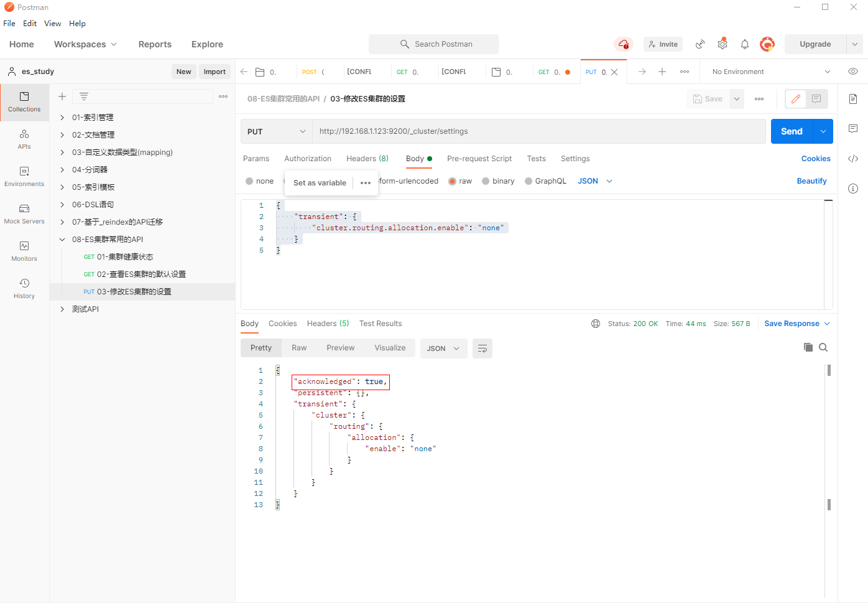Image resolution: width=868 pixels, height=603 pixels.
Task: Open the PUT method dropdown
Action: click(276, 131)
